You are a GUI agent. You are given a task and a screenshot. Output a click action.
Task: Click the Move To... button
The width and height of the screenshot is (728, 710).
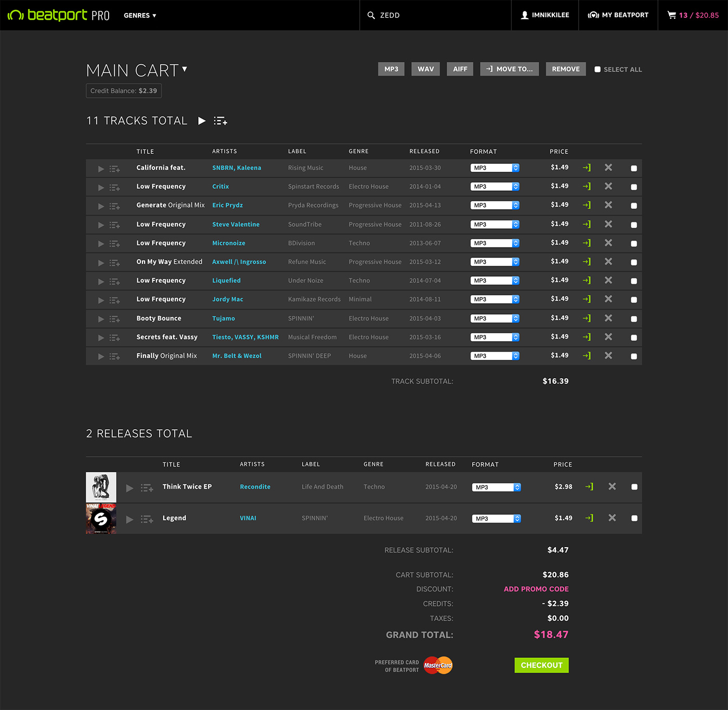(510, 69)
